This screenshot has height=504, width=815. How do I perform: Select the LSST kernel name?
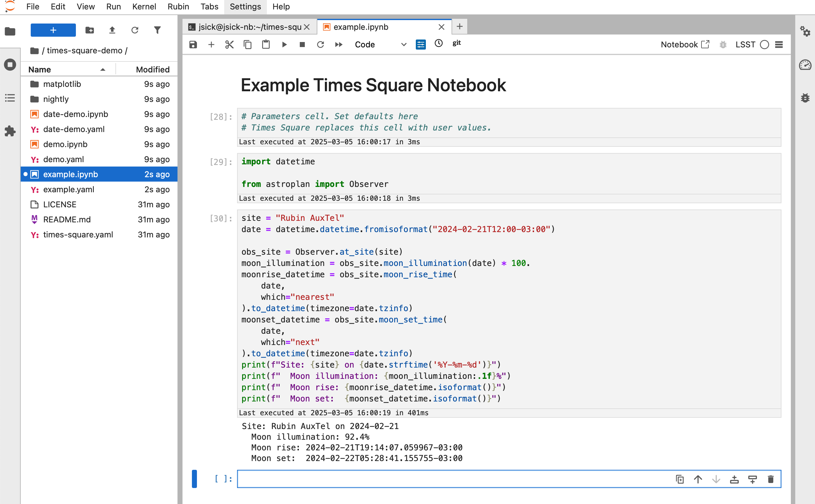(745, 45)
